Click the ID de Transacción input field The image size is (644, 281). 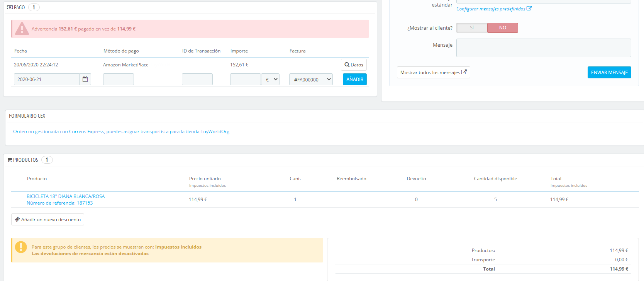point(197,80)
